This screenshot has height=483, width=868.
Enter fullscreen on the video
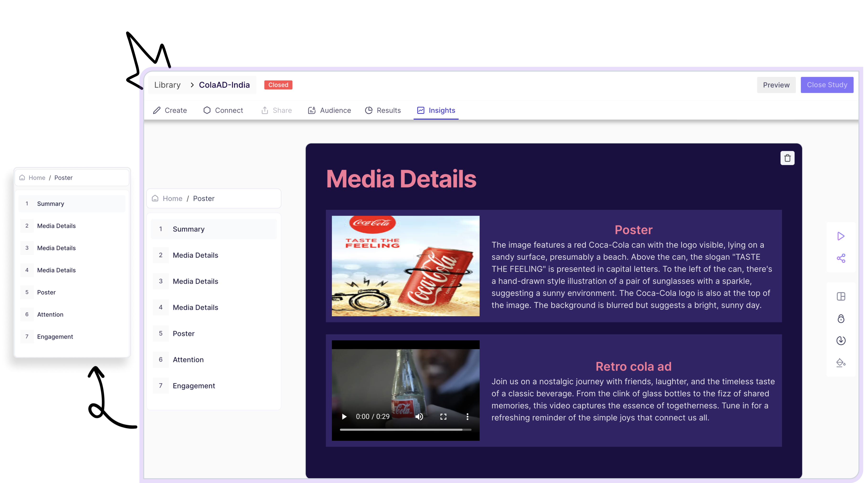443,417
